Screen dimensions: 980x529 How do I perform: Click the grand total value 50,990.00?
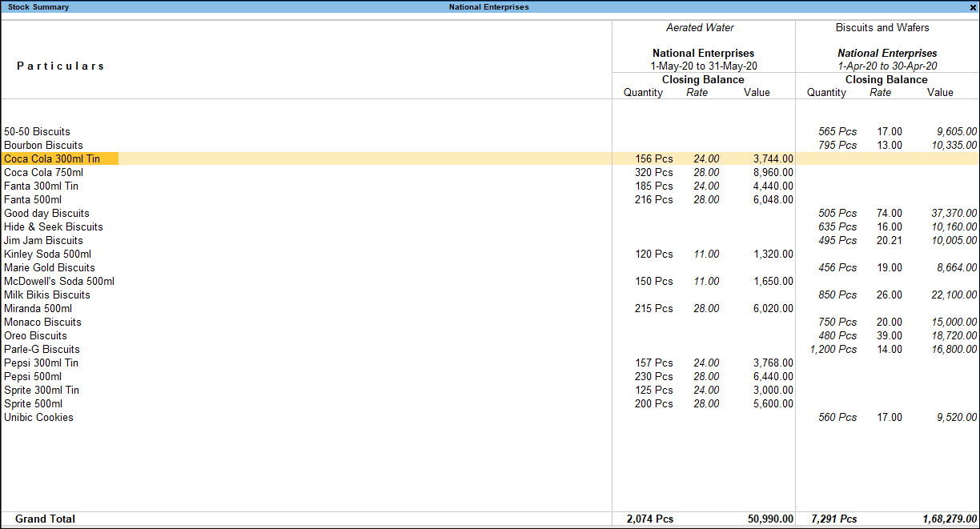pyautogui.click(x=771, y=519)
